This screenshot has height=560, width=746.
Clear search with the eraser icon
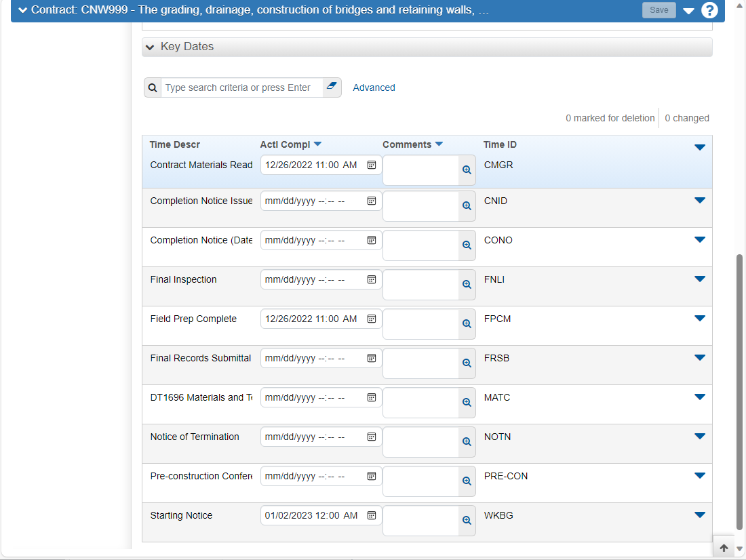pos(332,87)
